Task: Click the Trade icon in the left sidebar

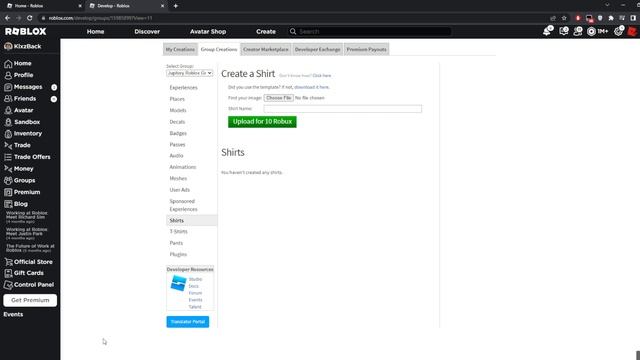Action: click(8, 145)
